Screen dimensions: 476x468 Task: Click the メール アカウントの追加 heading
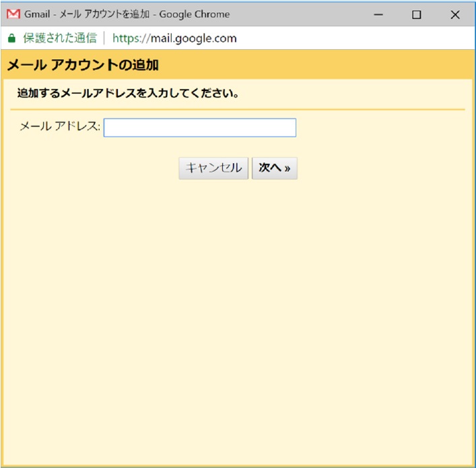pos(83,65)
